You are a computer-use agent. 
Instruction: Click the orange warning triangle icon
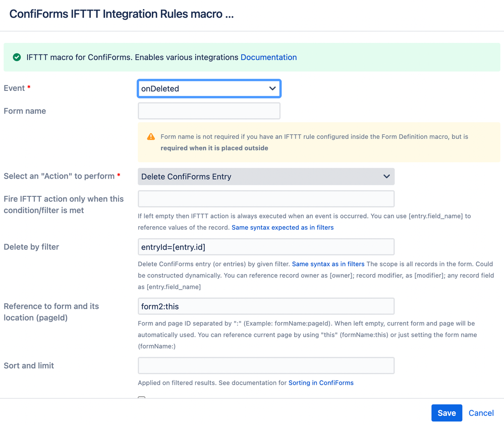(x=151, y=137)
